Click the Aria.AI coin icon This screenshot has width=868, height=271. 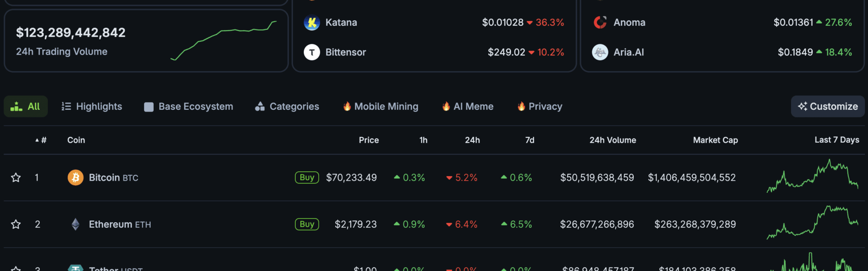coord(600,52)
